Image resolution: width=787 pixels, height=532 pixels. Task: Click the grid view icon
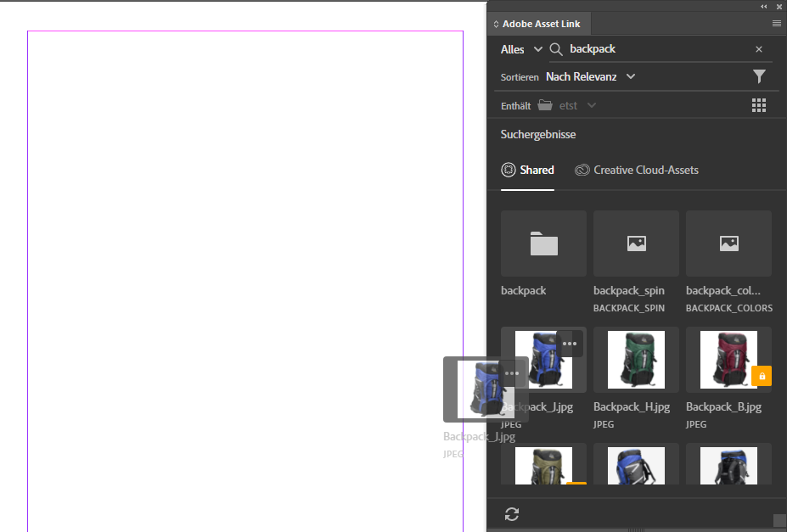click(758, 104)
